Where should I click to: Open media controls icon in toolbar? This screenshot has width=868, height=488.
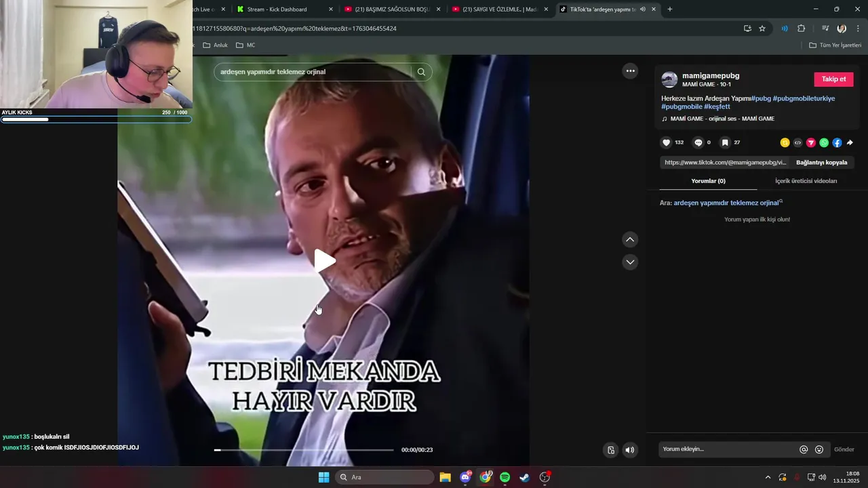(825, 28)
